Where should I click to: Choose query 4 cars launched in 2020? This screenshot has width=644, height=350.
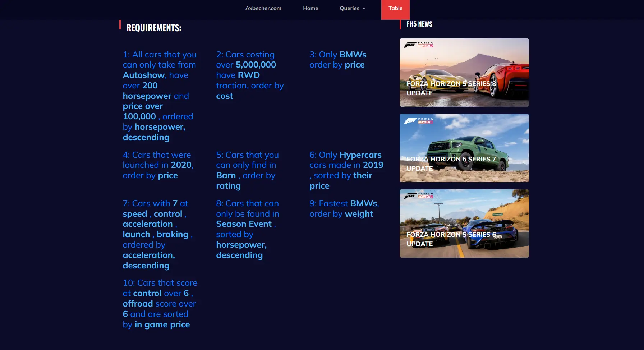pos(158,165)
